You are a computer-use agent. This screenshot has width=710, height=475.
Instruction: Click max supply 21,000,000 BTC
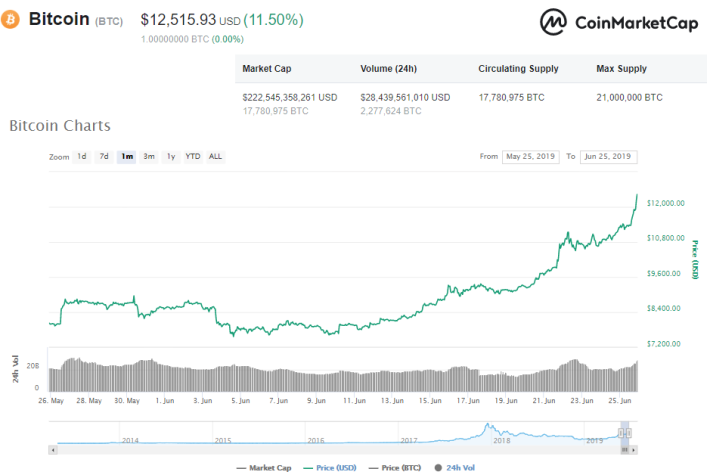click(x=629, y=97)
